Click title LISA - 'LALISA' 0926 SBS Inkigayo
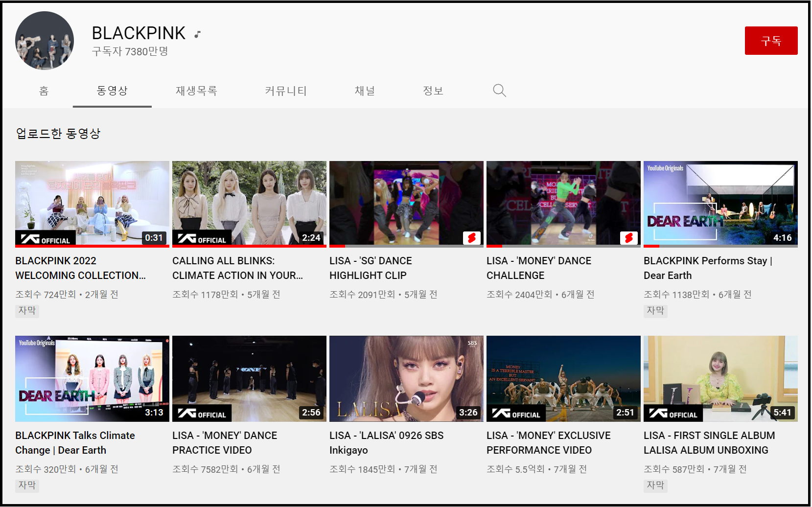 pos(387,443)
